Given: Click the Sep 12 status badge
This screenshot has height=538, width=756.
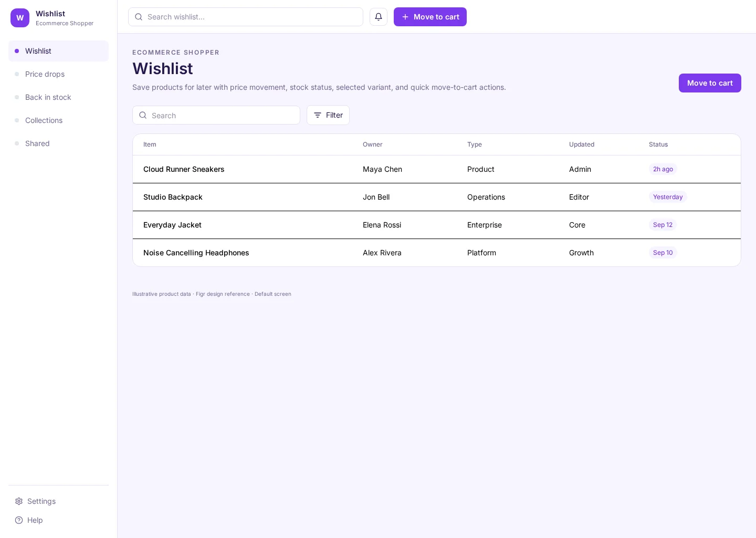Looking at the screenshot, I should click(x=663, y=225).
